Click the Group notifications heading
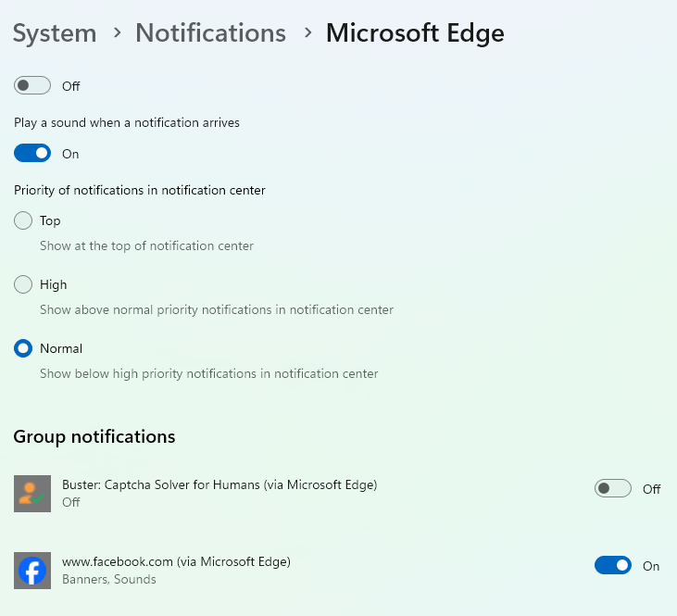The width and height of the screenshot is (677, 616). click(94, 435)
